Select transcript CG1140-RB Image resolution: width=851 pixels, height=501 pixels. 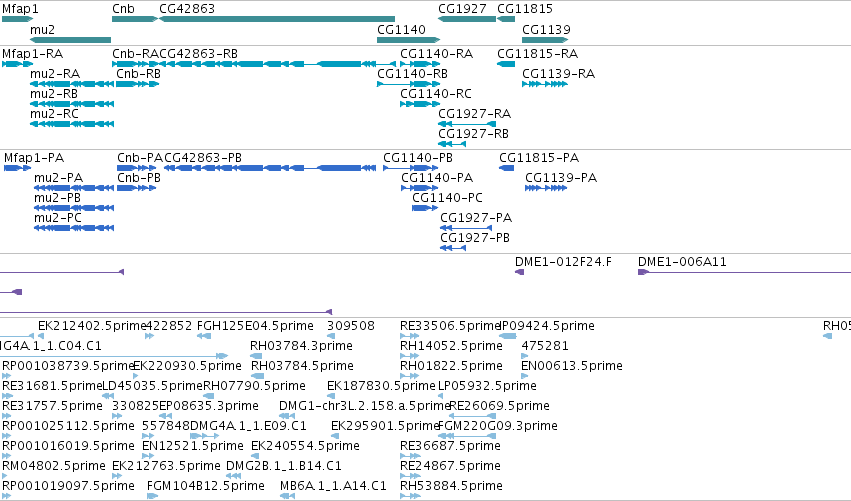(408, 84)
